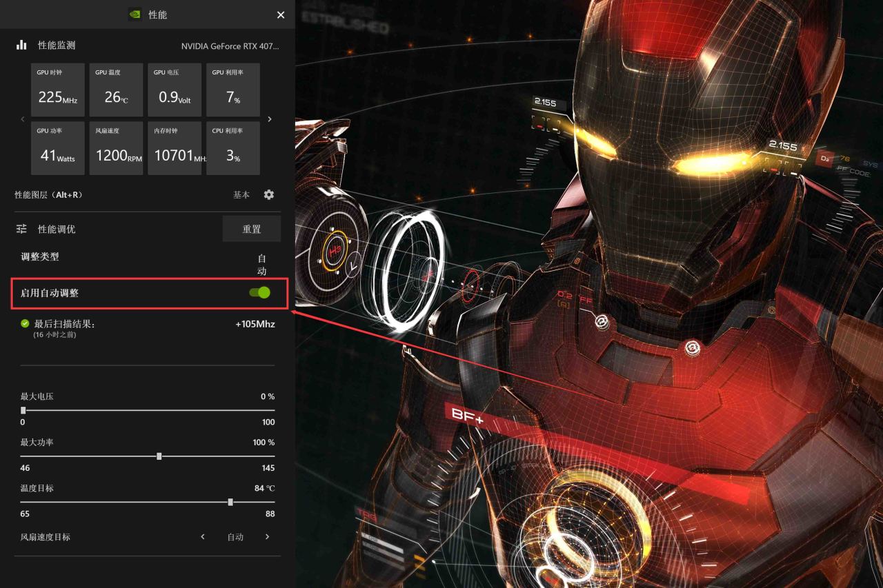The image size is (883, 588).
Task: Close the 性能 panel
Action: [x=281, y=15]
